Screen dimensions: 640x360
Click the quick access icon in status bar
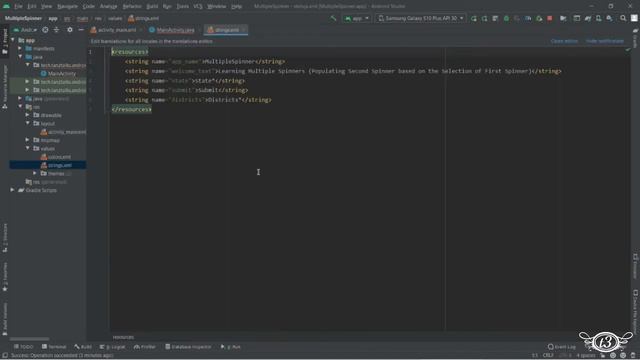click(x=5, y=356)
